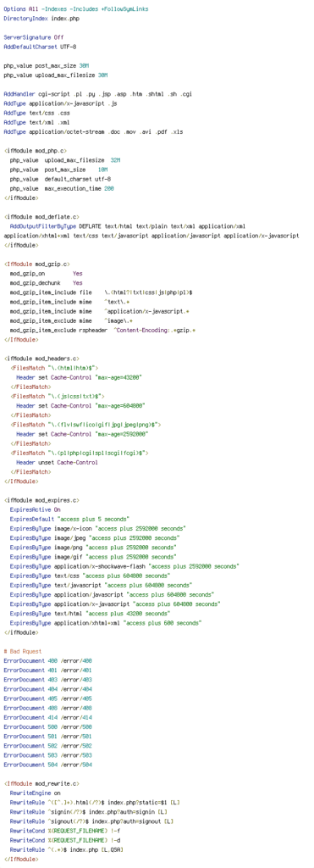The width and height of the screenshot is (314, 868).
Task: Click 'AddType text/css .css' line
Action: click(x=36, y=113)
